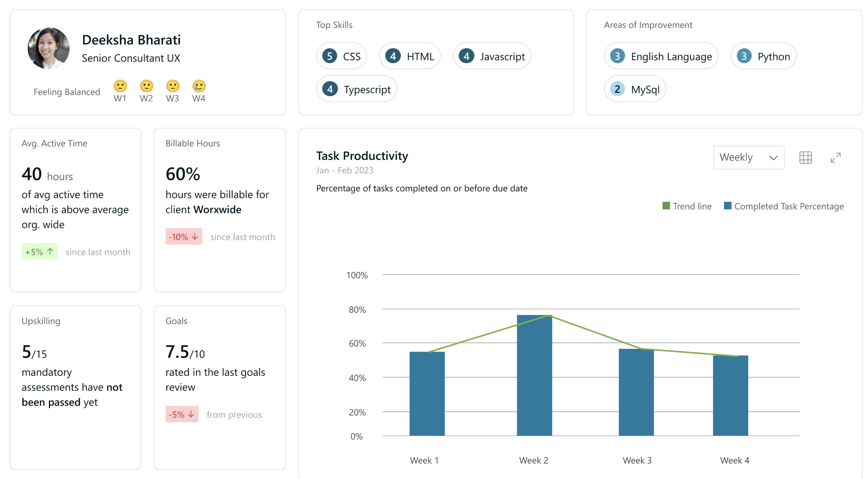
Task: Click the Python improvement chip
Action: coord(763,56)
